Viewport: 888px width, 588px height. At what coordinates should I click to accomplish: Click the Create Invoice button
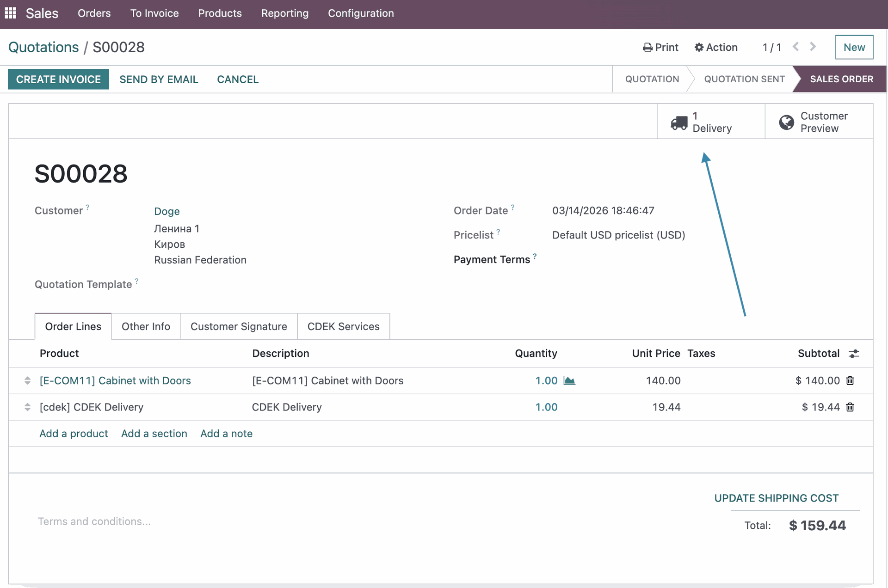click(58, 79)
